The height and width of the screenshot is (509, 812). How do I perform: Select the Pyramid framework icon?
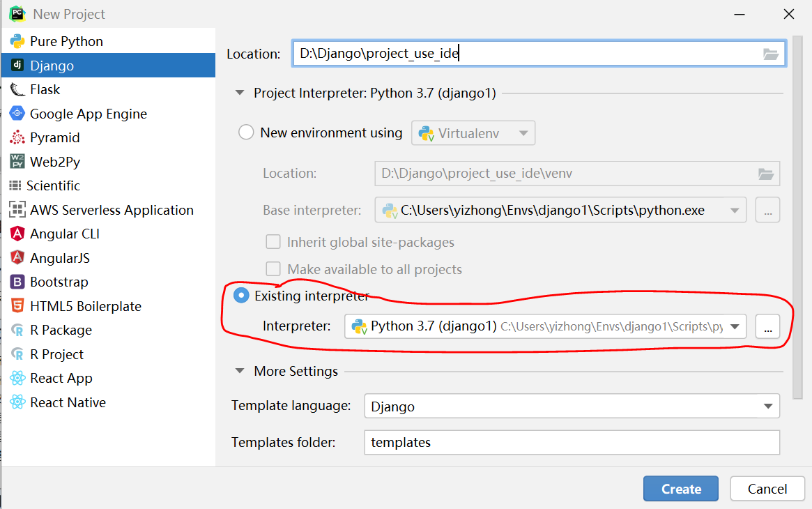17,137
